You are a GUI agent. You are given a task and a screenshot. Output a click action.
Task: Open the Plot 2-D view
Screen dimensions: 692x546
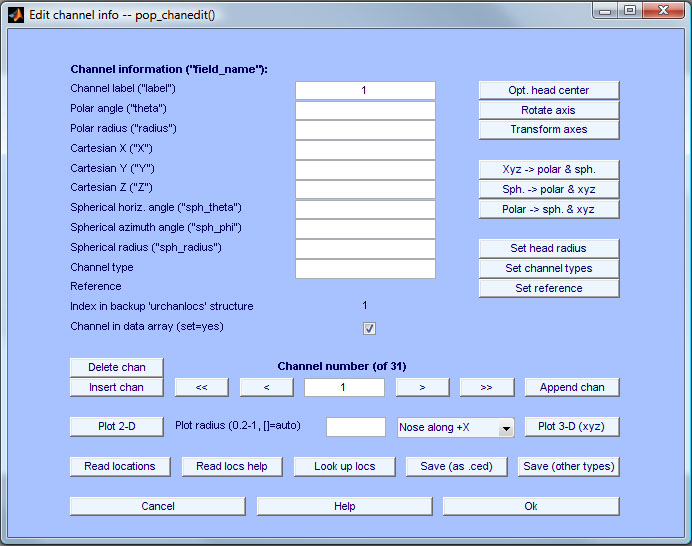[116, 427]
